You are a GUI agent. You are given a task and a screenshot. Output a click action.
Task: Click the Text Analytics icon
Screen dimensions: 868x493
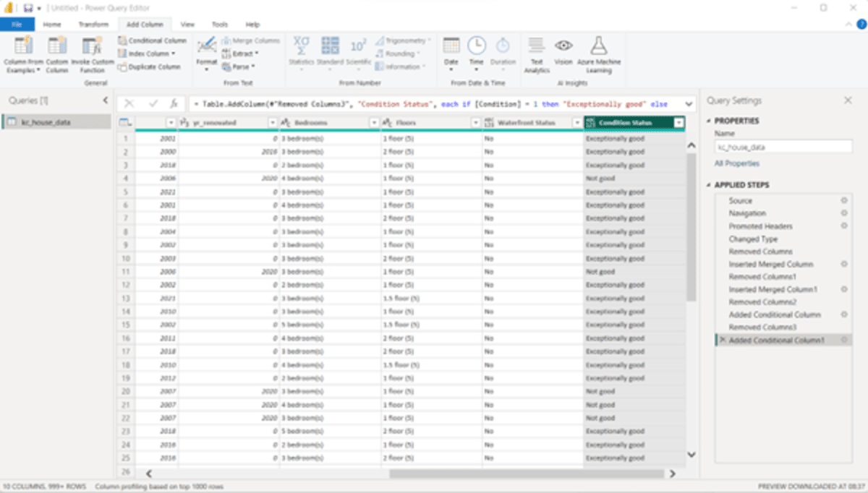[x=536, y=46]
